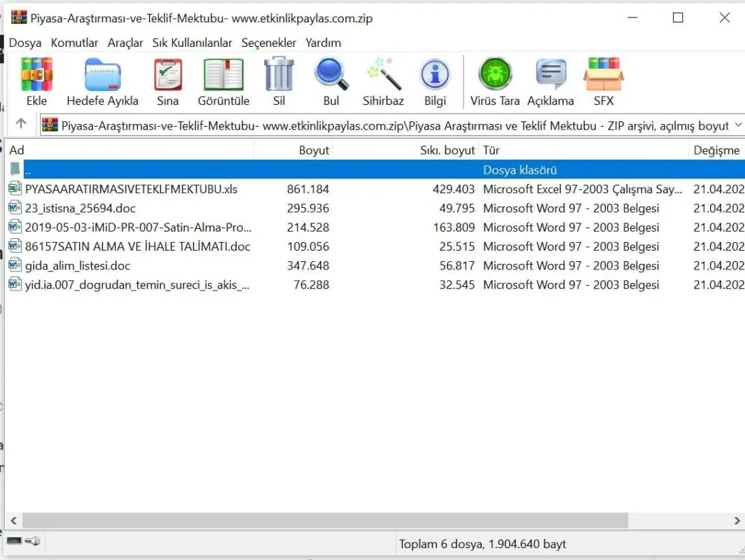The height and width of the screenshot is (560, 745).
Task: Click the key password icon in status bar
Action: [33, 540]
